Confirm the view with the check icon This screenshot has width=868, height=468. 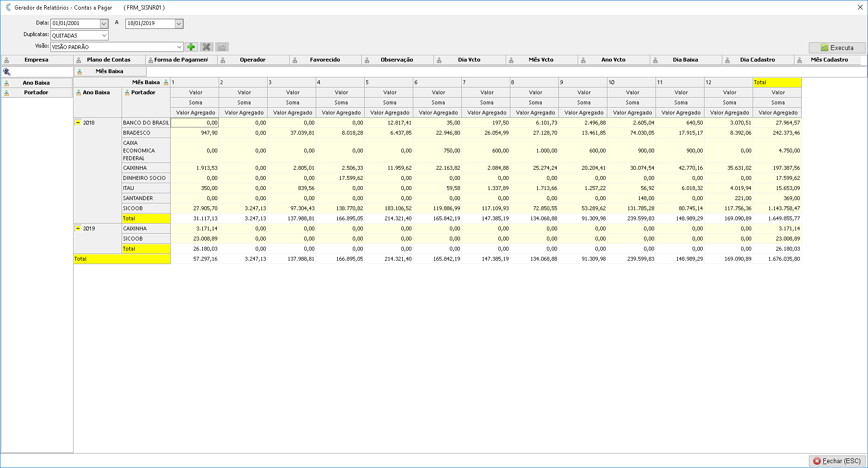click(x=222, y=47)
